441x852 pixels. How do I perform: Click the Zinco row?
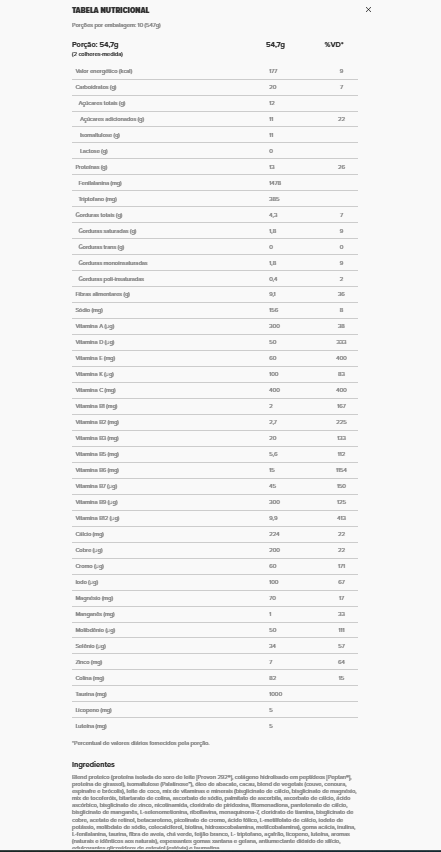[x=215, y=662]
